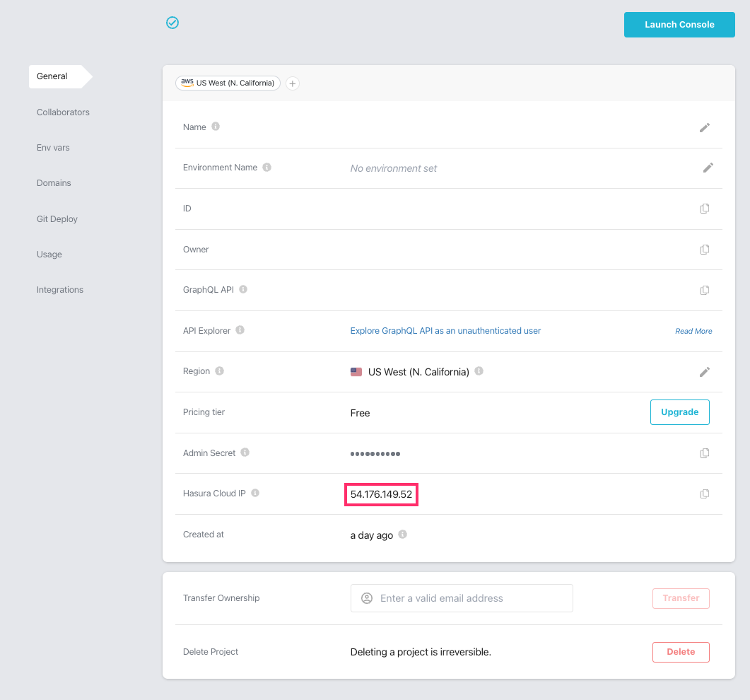The image size is (750, 700).
Task: Add a region with the plus icon
Action: 292,83
